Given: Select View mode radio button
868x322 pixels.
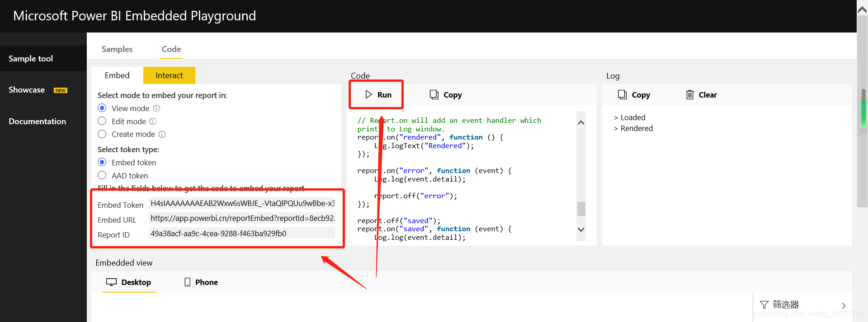Looking at the screenshot, I should [x=102, y=108].
